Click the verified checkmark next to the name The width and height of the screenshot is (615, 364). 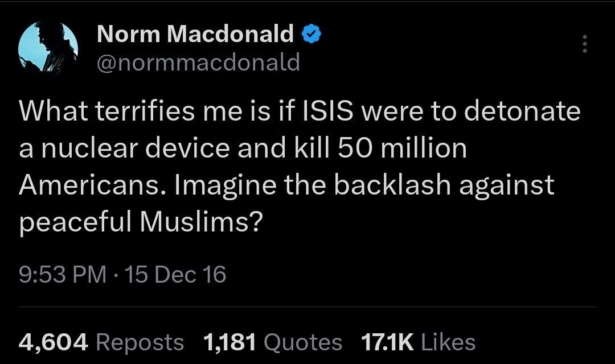tap(310, 33)
